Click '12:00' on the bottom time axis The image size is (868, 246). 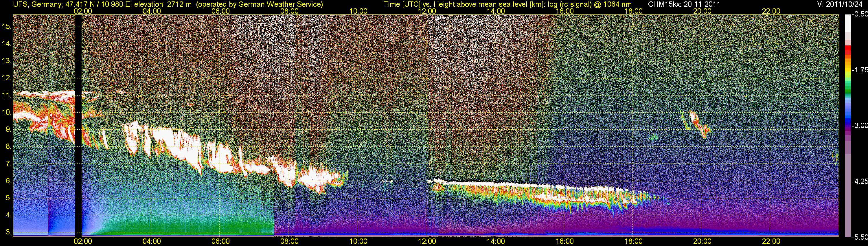[427, 241]
